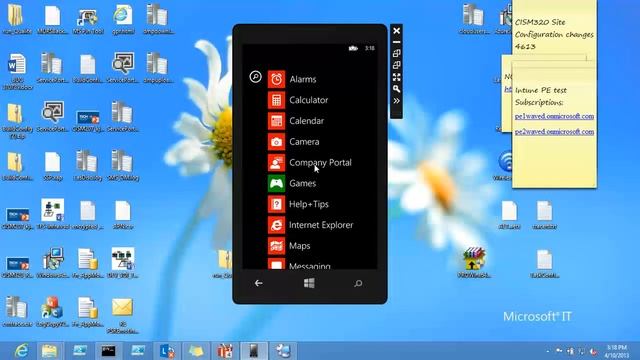Image resolution: width=640 pixels, height=360 pixels.
Task: Open the Lync taskbar icon
Action: [167, 351]
